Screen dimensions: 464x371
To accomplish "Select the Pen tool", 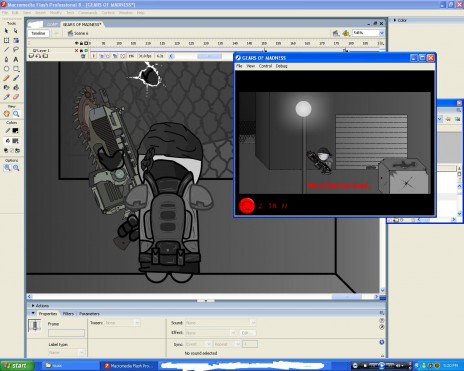I will tap(6, 59).
